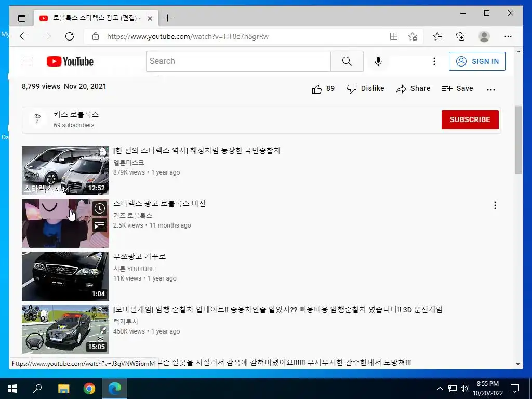This screenshot has height=399, width=532.
Task: Open network status tray icon
Action: [453, 389]
